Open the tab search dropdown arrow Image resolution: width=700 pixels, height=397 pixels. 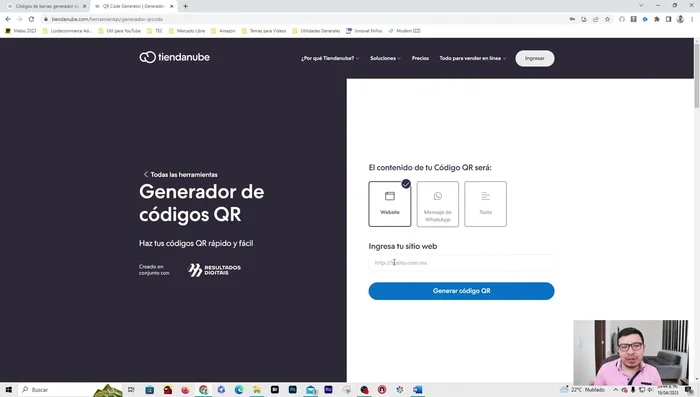pyautogui.click(x=641, y=5)
